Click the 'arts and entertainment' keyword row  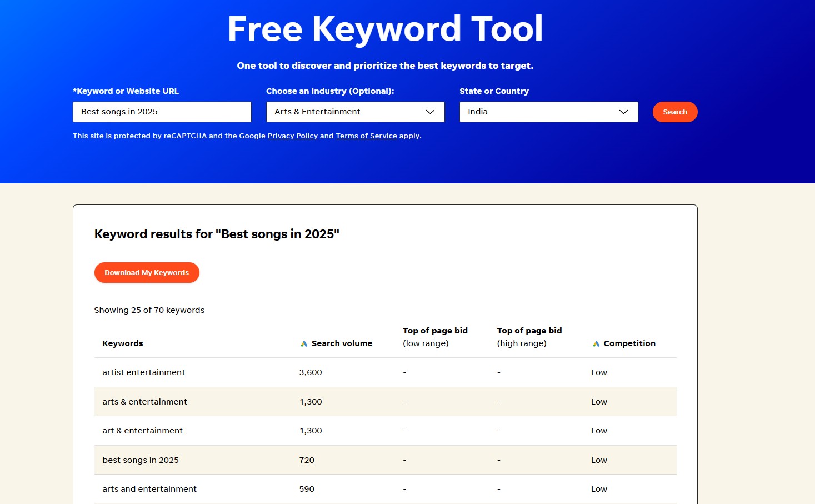[149, 489]
